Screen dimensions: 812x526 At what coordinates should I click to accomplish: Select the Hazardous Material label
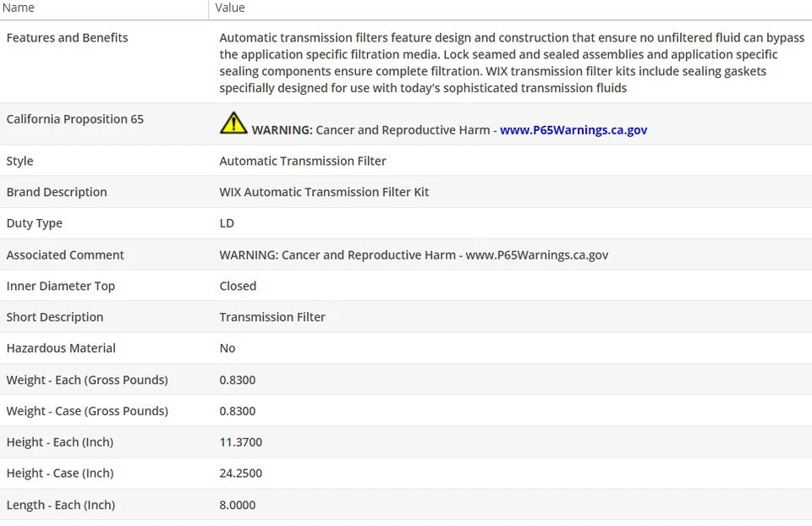(x=61, y=348)
